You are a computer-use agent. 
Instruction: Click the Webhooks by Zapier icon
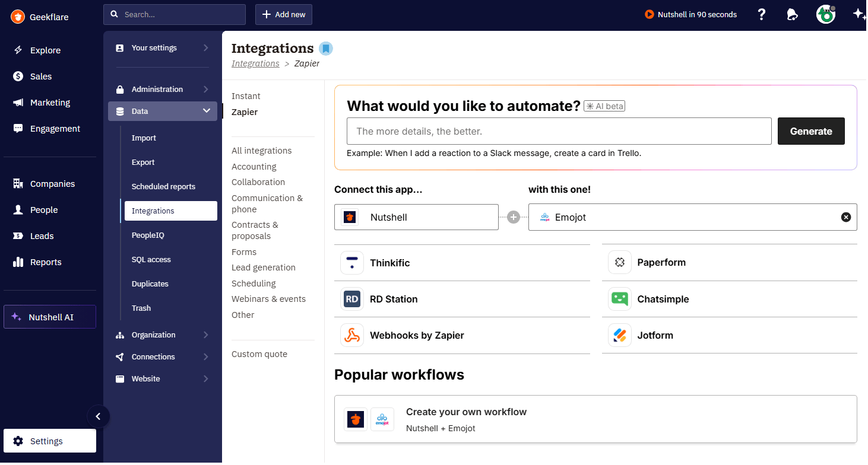pyautogui.click(x=352, y=335)
